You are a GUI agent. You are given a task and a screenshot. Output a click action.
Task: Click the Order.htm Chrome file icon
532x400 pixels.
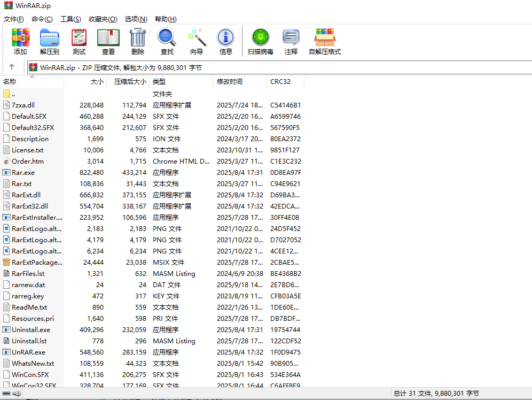click(6, 161)
